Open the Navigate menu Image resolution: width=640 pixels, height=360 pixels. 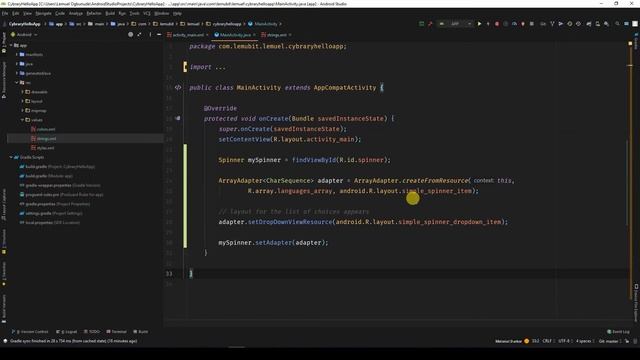coord(43,13)
